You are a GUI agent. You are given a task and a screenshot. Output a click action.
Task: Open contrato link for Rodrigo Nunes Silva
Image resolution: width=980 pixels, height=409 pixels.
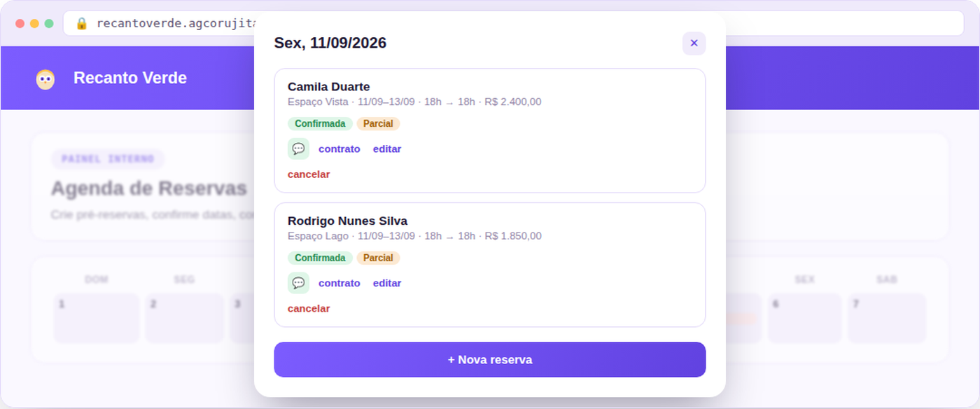(x=339, y=283)
